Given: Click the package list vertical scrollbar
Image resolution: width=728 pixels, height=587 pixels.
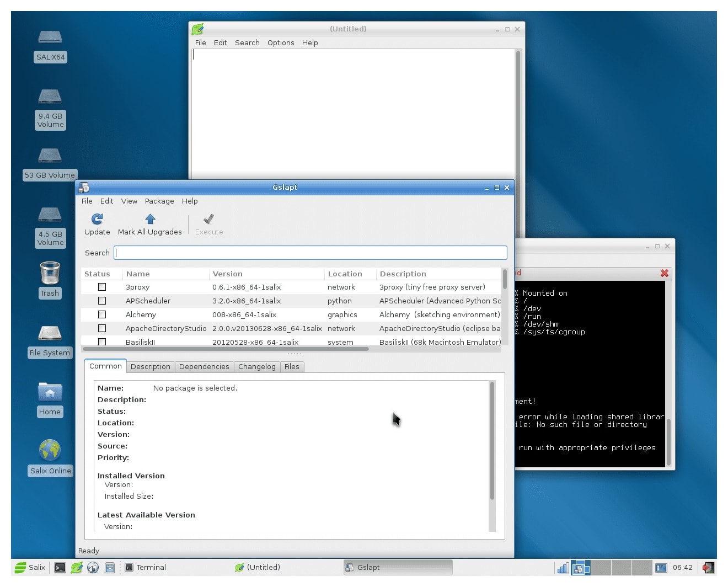Looking at the screenshot, I should coord(504,279).
